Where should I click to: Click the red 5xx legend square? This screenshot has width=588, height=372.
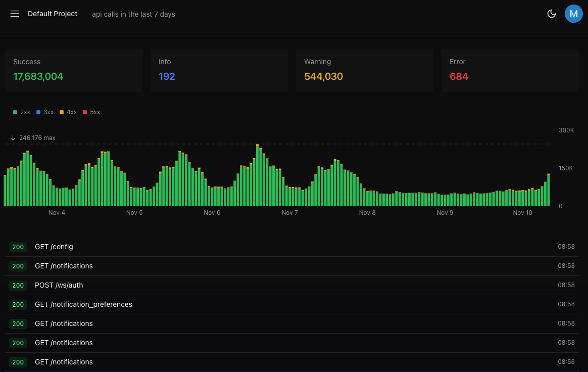pos(85,112)
